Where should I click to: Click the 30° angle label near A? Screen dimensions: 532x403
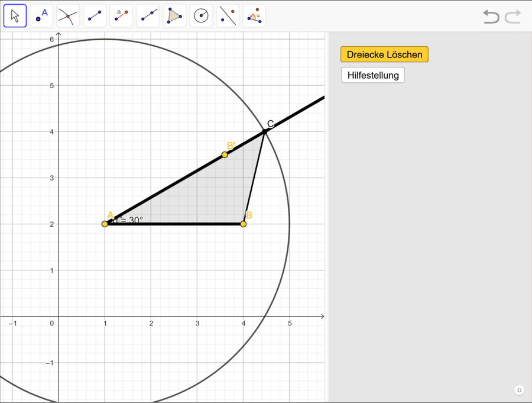coord(131,220)
